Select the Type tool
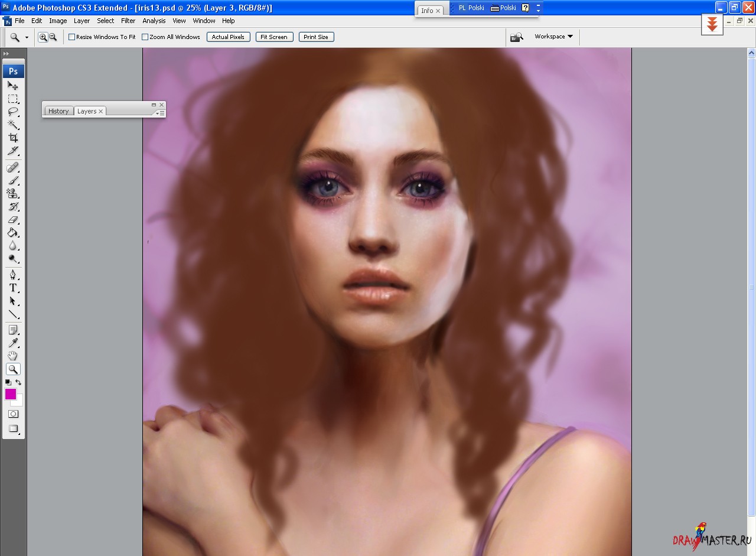The image size is (756, 556). (12, 288)
